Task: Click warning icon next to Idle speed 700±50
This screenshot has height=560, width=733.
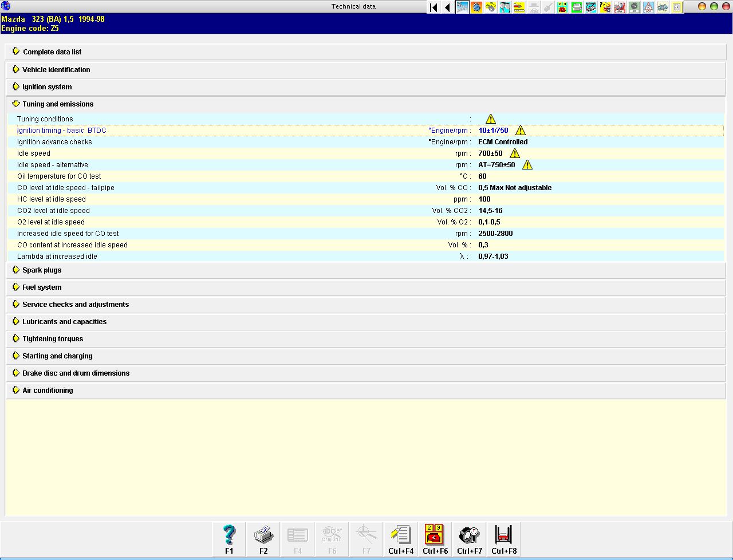Action: (515, 153)
